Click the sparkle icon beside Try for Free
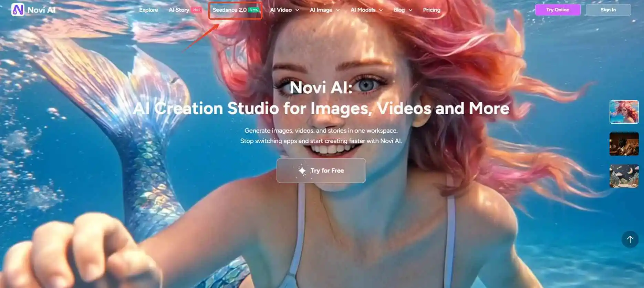 pyautogui.click(x=302, y=171)
